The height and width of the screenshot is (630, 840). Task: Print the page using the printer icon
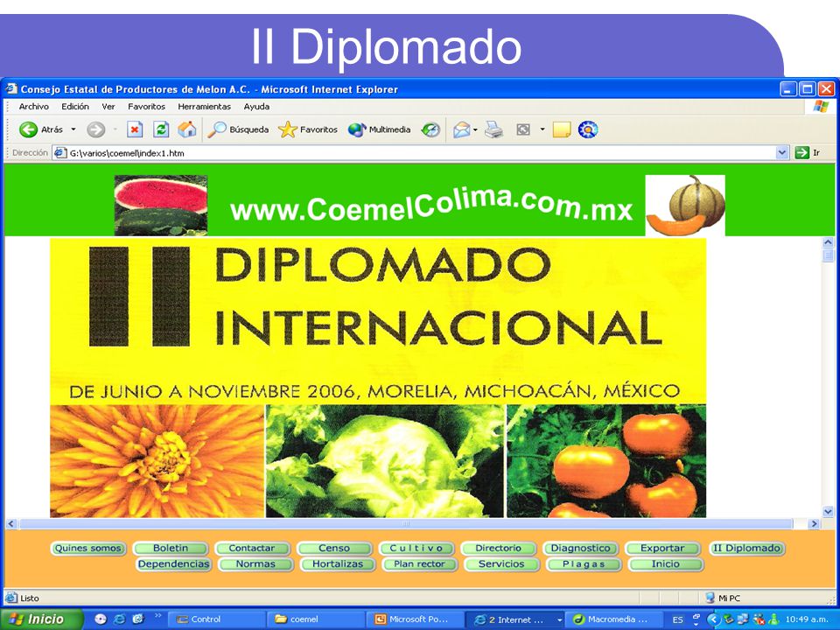(x=493, y=129)
